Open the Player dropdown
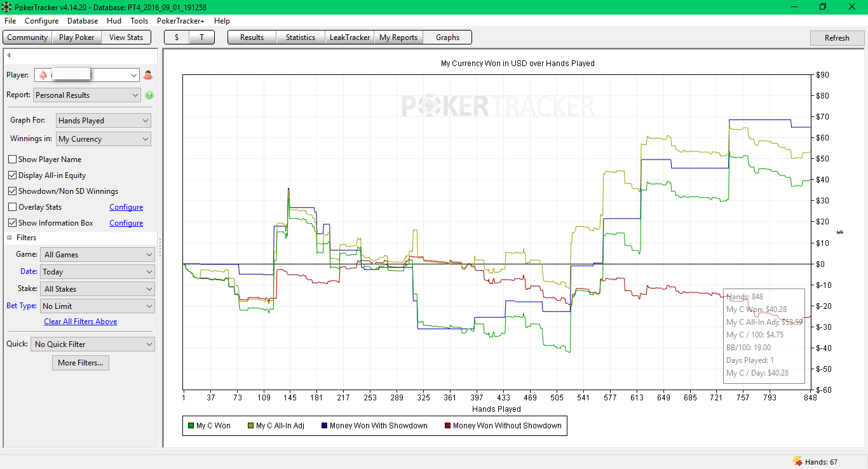The width and height of the screenshot is (868, 469). pos(86,75)
